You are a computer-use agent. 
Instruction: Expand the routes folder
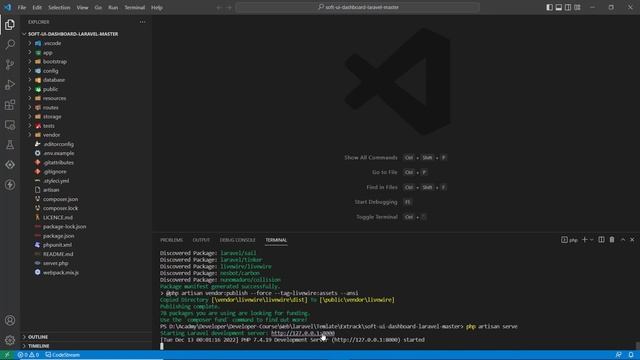tap(86, 108)
